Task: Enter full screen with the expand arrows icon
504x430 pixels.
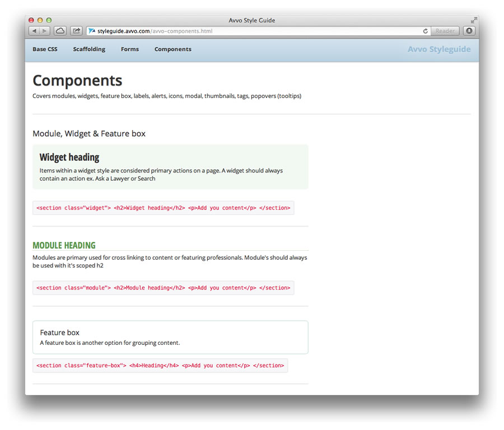Action: 474,20
